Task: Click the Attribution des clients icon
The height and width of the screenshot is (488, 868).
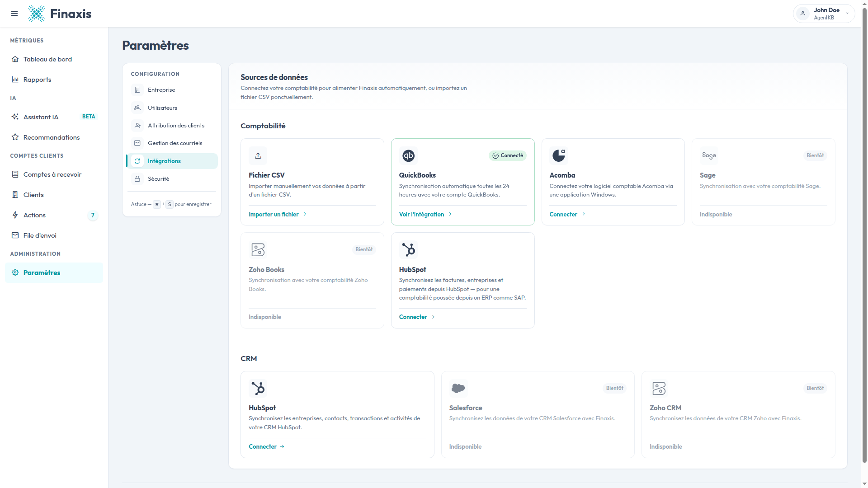Action: point(137,125)
